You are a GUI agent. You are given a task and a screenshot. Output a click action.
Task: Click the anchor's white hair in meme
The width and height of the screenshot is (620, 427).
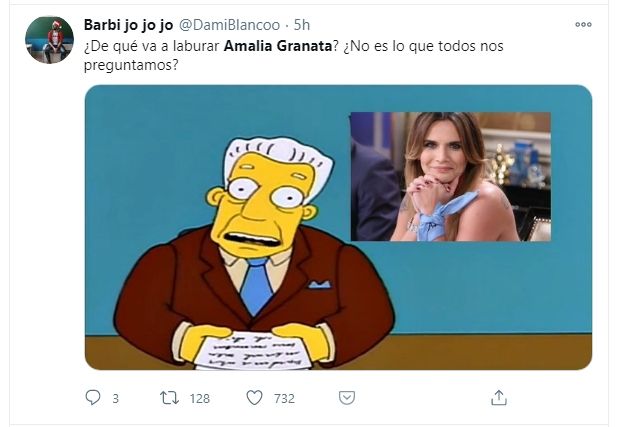pos(279,156)
